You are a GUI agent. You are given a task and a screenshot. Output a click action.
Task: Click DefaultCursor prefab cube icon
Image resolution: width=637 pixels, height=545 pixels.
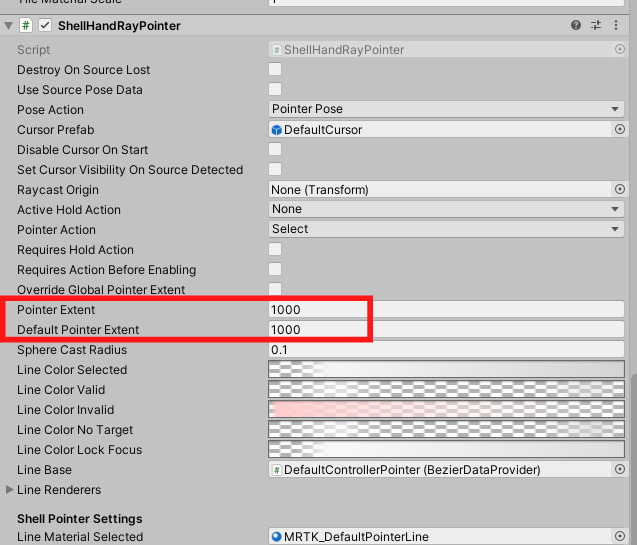[277, 130]
